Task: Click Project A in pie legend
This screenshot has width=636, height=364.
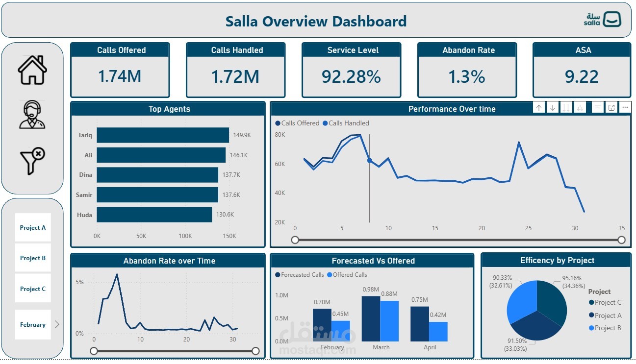Action: tap(605, 315)
